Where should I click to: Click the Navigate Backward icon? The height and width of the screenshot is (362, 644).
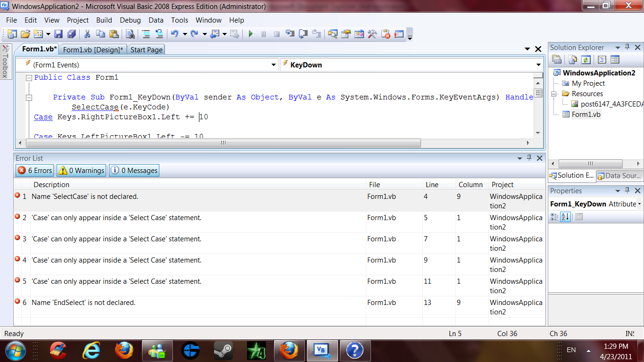[215, 34]
